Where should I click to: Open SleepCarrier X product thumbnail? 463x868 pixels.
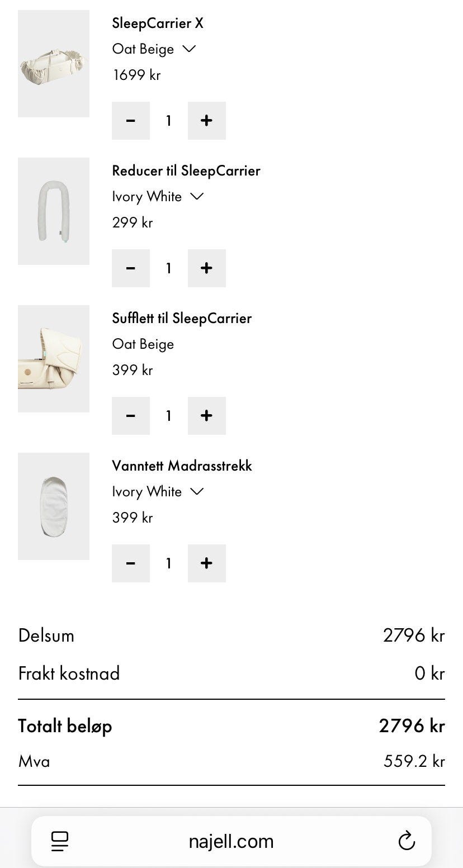pos(54,64)
